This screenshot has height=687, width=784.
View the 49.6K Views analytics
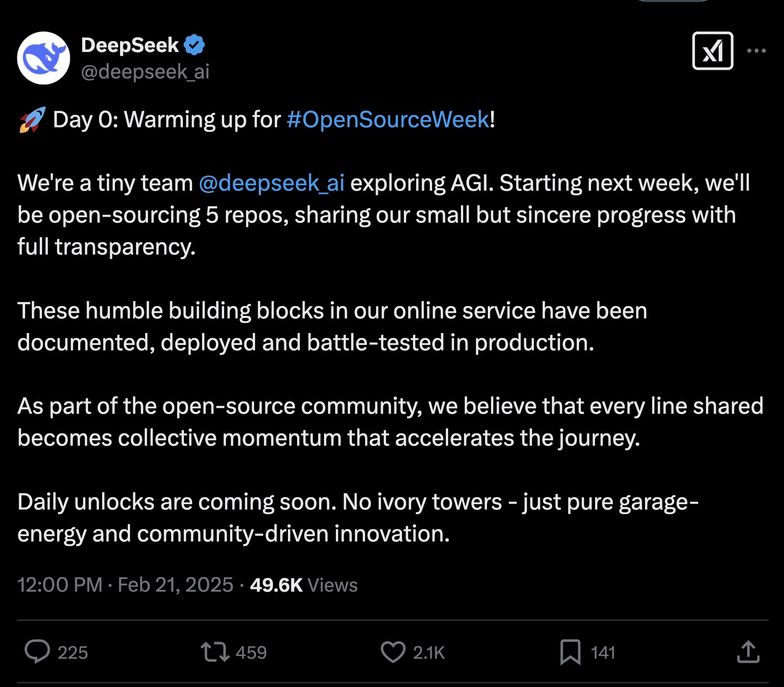click(304, 585)
